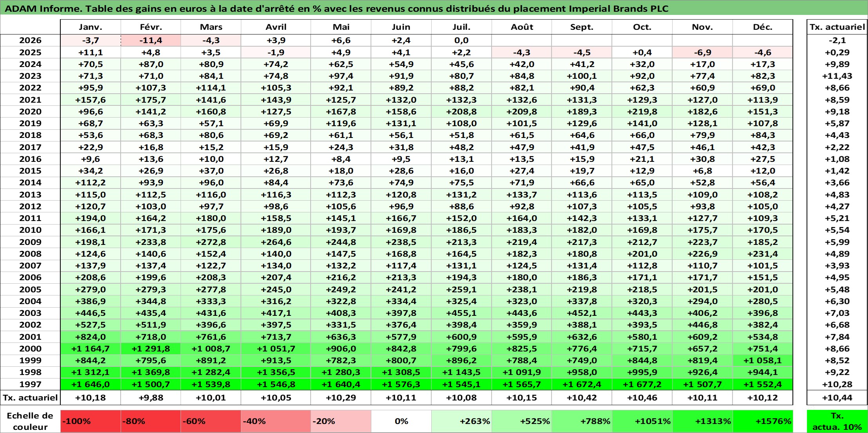868x433 pixels.
Task: Click the +48,2 cell in row 2017
Action: point(461,147)
